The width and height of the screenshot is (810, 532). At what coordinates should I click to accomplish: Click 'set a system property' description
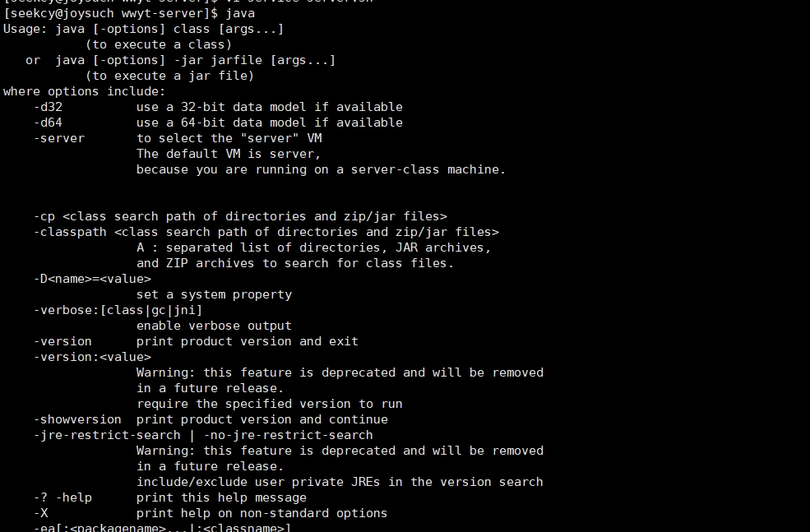coord(214,294)
